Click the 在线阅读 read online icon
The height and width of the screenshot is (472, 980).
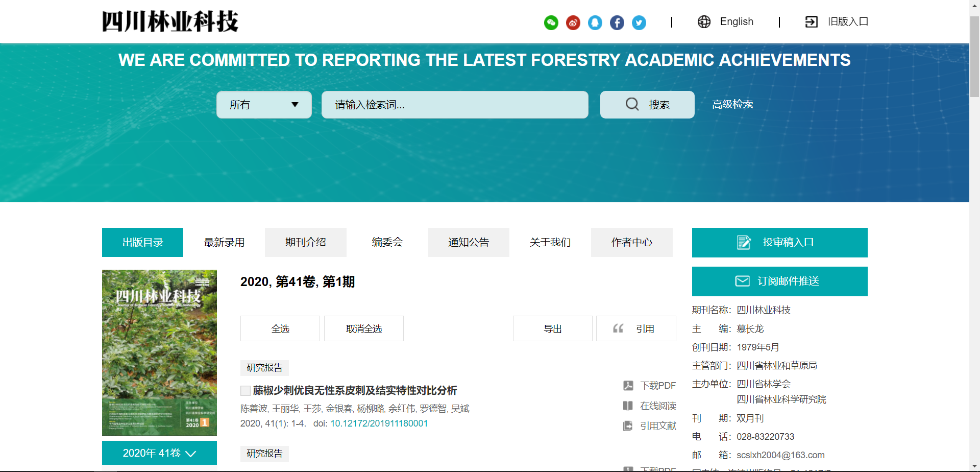[x=628, y=406]
